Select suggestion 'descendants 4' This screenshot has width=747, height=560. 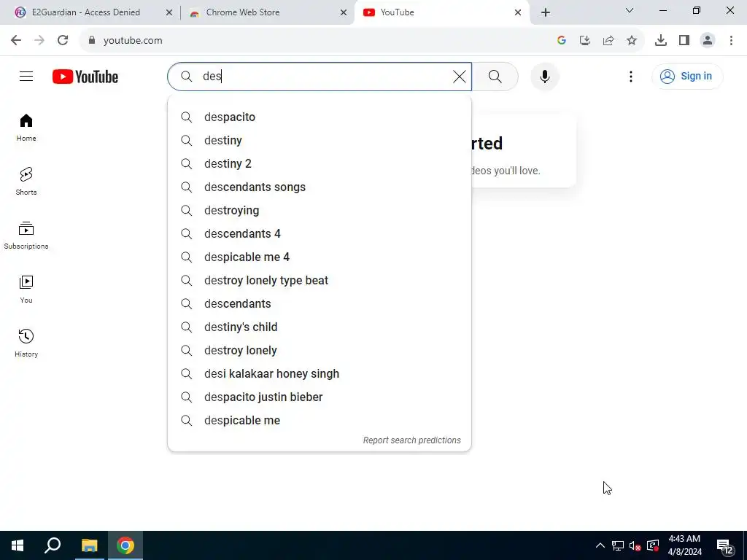(x=320, y=234)
